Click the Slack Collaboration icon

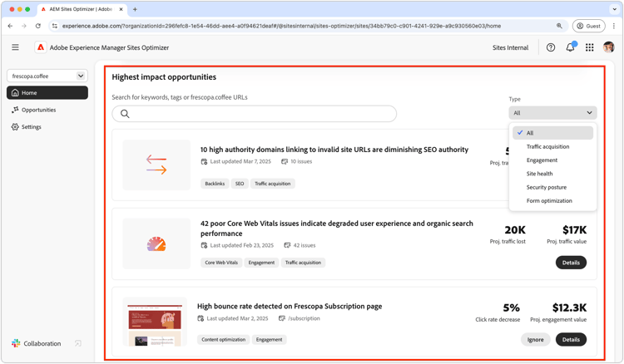16,343
